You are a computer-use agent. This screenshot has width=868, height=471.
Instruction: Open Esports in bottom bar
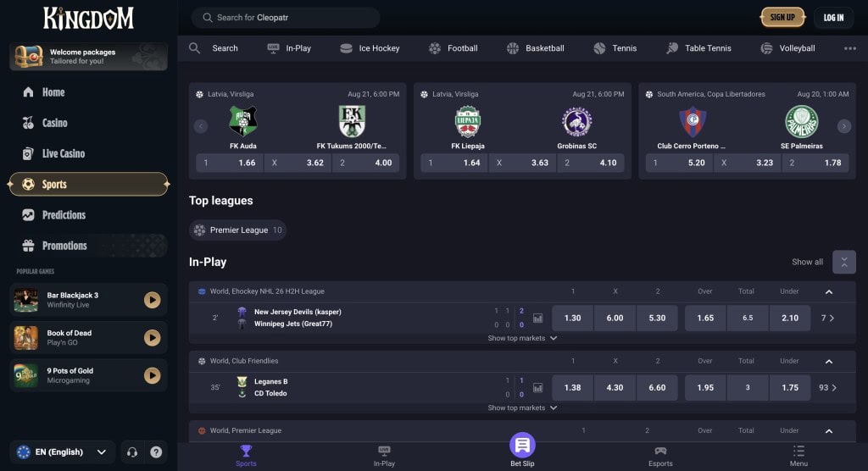click(660, 457)
